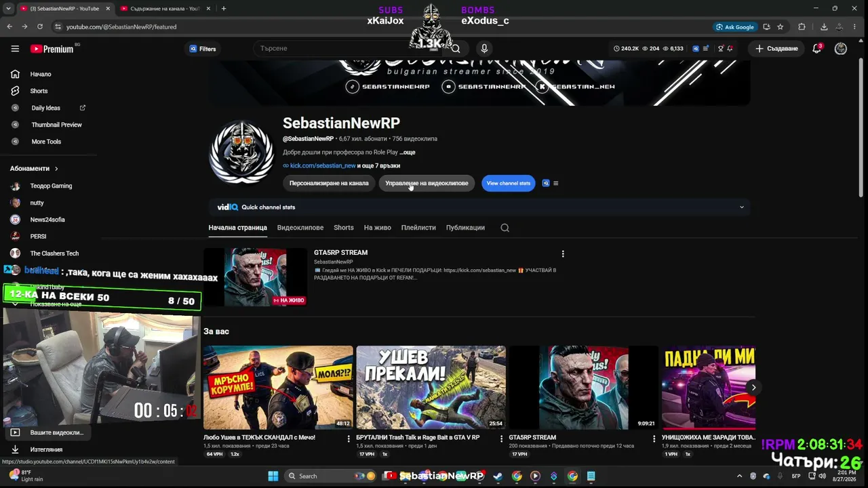The height and width of the screenshot is (488, 868).
Task: Open options for БРУТАЛНИ Trash Talk video
Action: pos(501,439)
